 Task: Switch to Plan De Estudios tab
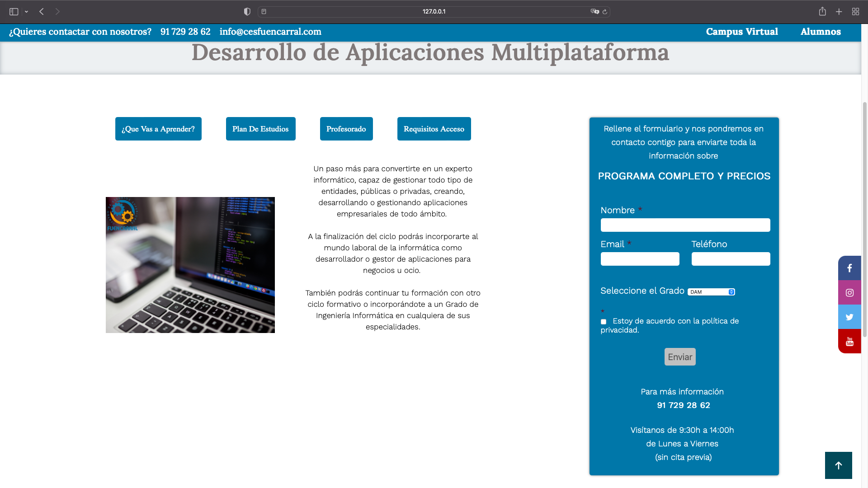click(261, 129)
